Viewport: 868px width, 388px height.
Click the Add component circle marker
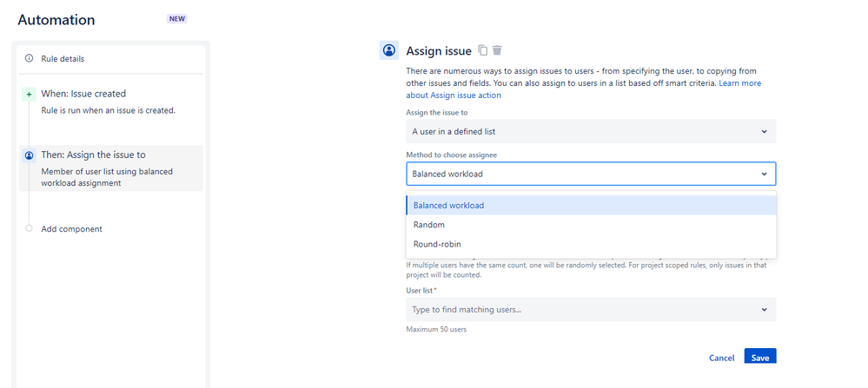click(x=30, y=228)
